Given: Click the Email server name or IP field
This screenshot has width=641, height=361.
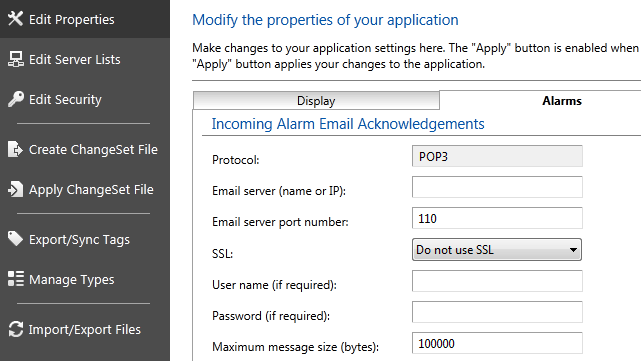Looking at the screenshot, I should (497, 187).
